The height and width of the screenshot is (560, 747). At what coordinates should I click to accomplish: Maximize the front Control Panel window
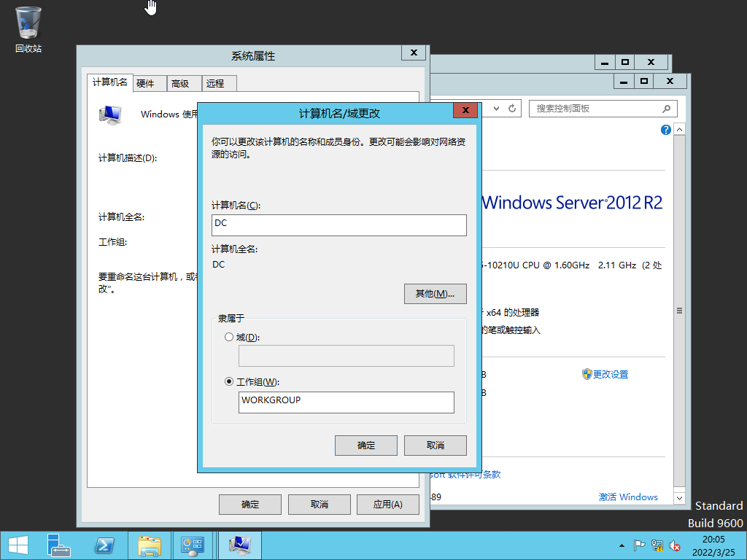[x=644, y=82]
